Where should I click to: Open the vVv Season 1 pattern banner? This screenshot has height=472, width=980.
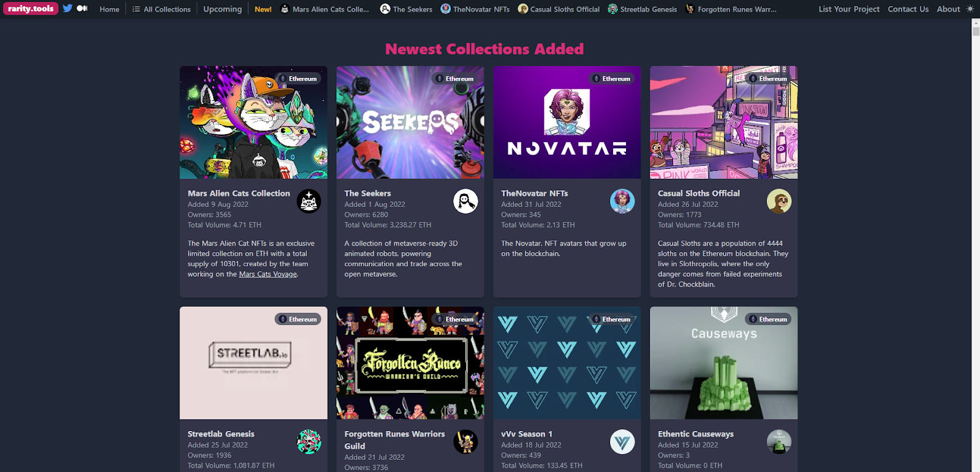click(567, 363)
